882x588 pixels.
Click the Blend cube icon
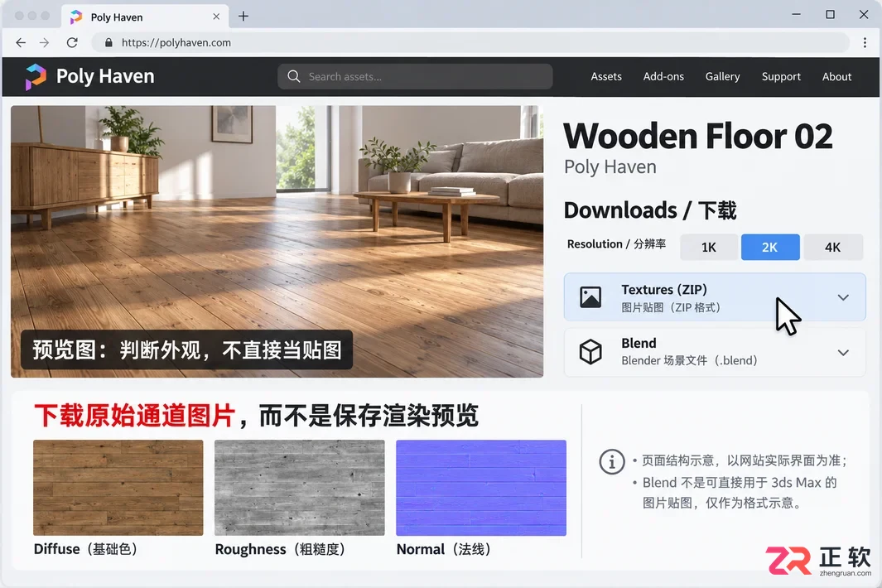(590, 352)
